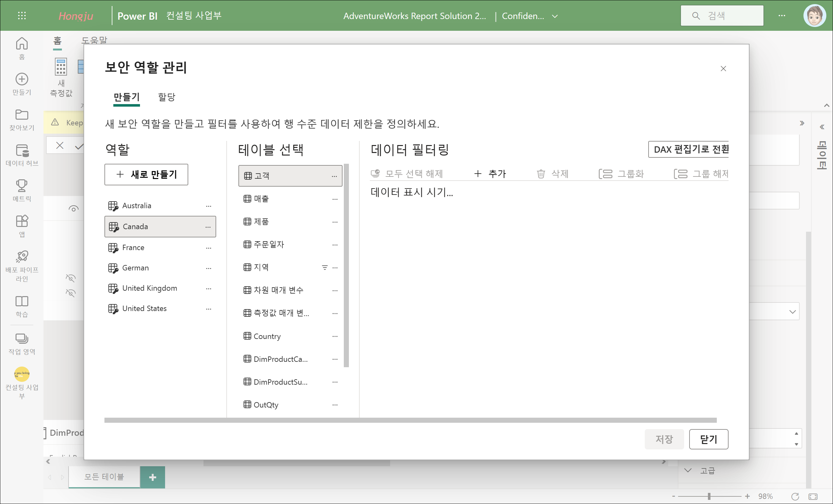Open the Data Hub (데이터 허브) sidebar icon
833x504 pixels.
coord(22,151)
